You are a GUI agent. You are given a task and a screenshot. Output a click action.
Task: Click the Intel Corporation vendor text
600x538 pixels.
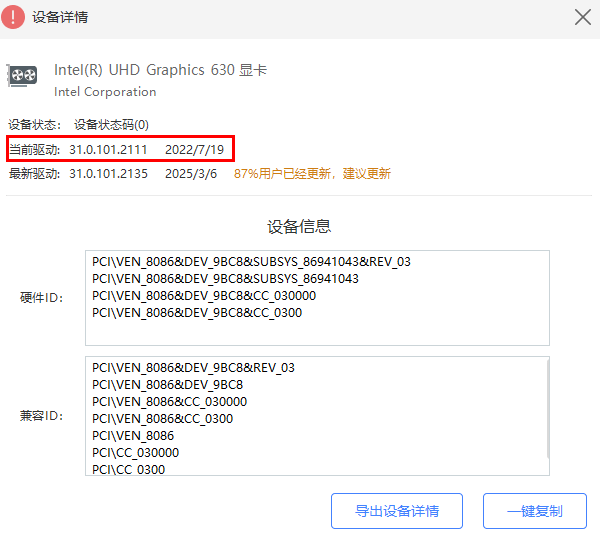coord(105,92)
